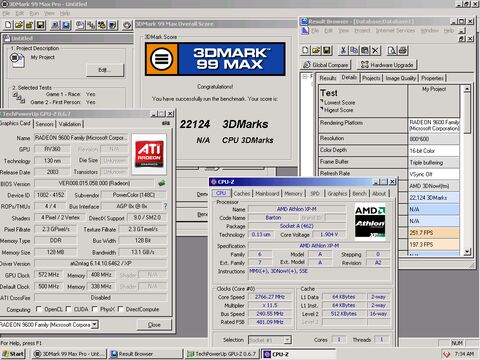
Task: Open the About tab in CPU-Z
Action: (379, 193)
